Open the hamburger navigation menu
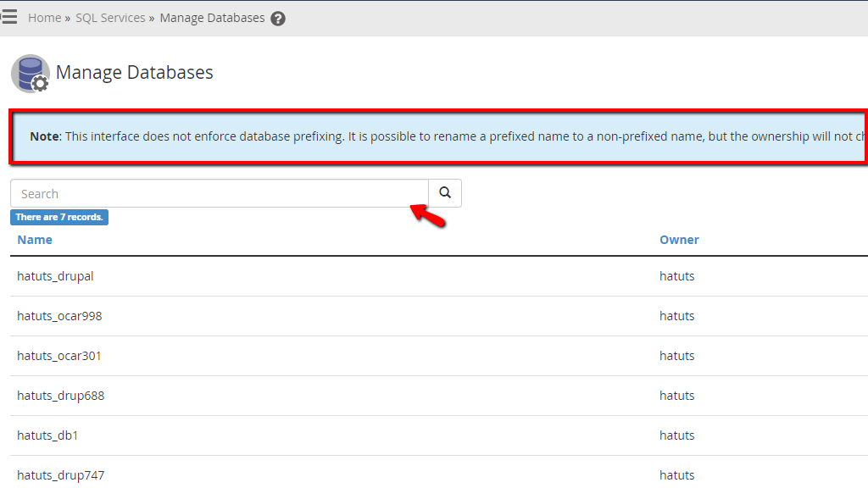 point(8,17)
